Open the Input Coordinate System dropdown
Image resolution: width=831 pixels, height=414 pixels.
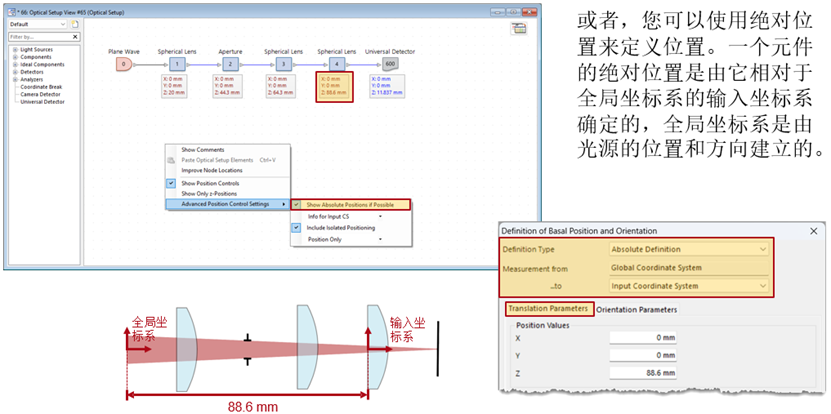pyautogui.click(x=688, y=286)
